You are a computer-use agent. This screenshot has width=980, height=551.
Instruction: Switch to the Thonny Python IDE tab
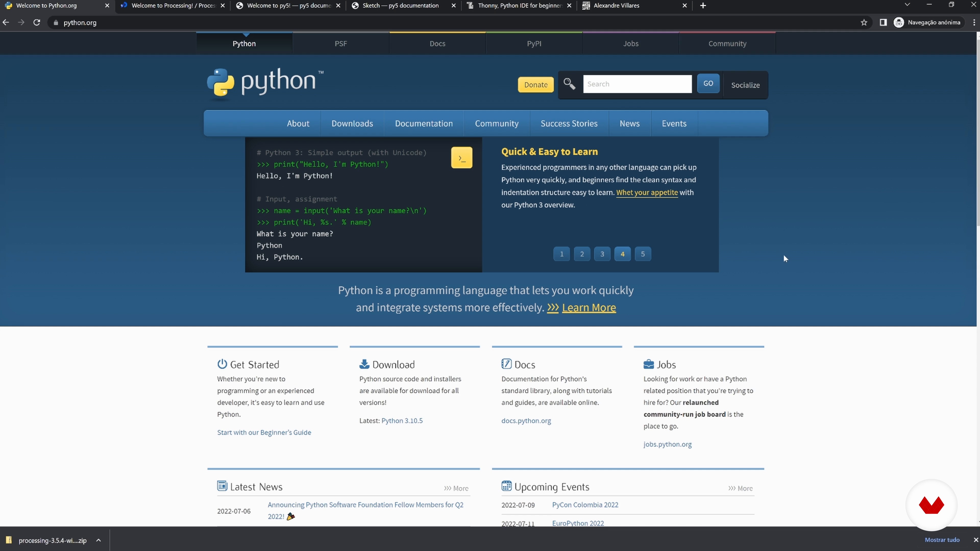click(x=520, y=5)
